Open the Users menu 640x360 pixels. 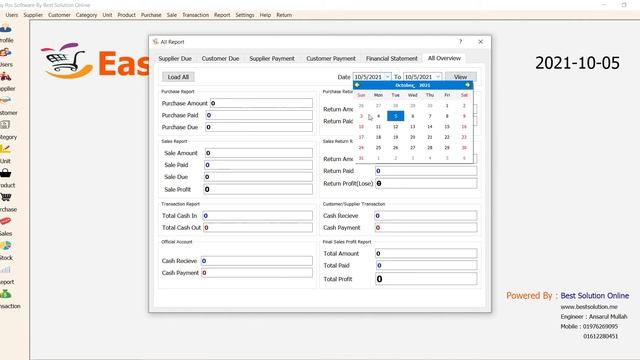(12, 15)
